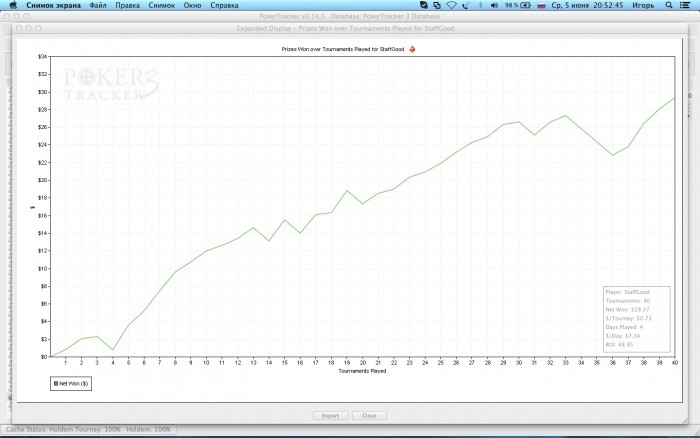The image size is (700, 438).
Task: Click the '$/Day: $7.34' stat line
Action: coord(622,336)
